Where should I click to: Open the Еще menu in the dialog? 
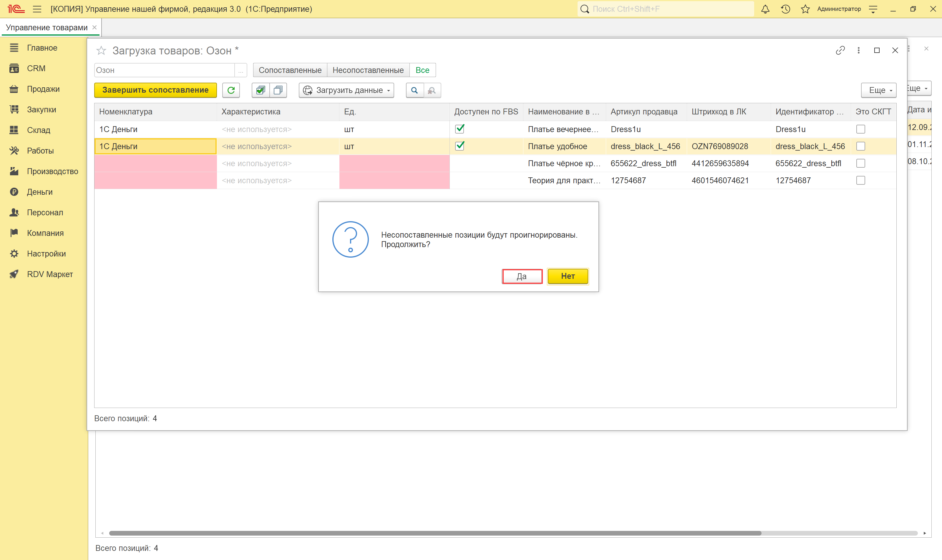tap(878, 90)
